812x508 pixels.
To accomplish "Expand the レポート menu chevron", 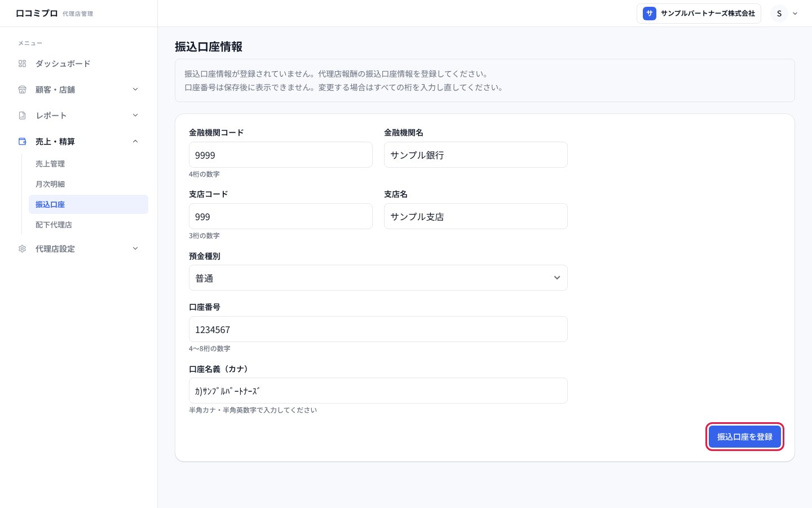I will click(135, 115).
